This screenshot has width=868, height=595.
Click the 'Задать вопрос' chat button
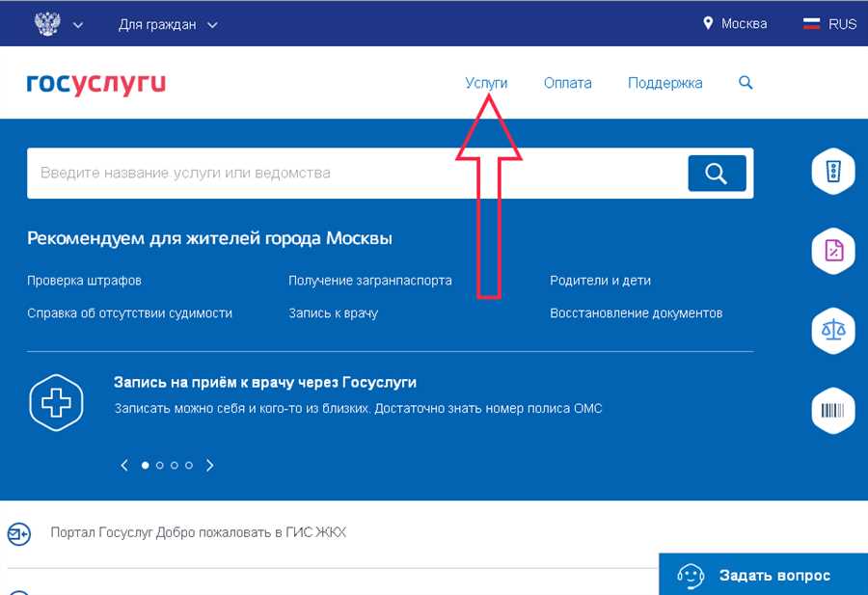tap(764, 575)
